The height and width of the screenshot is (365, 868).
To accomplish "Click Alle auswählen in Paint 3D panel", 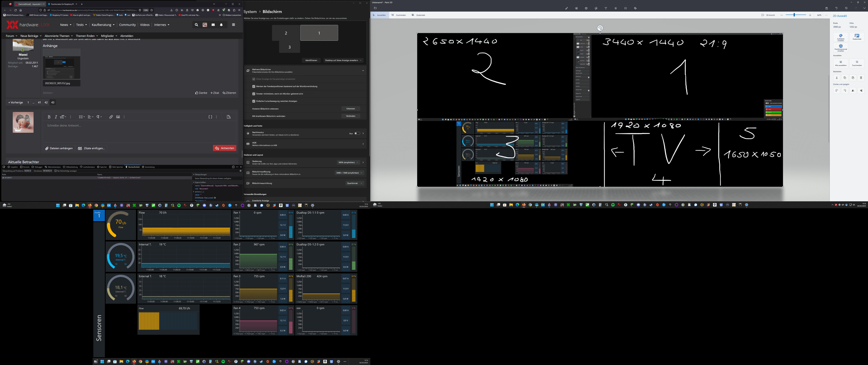I will (x=841, y=63).
